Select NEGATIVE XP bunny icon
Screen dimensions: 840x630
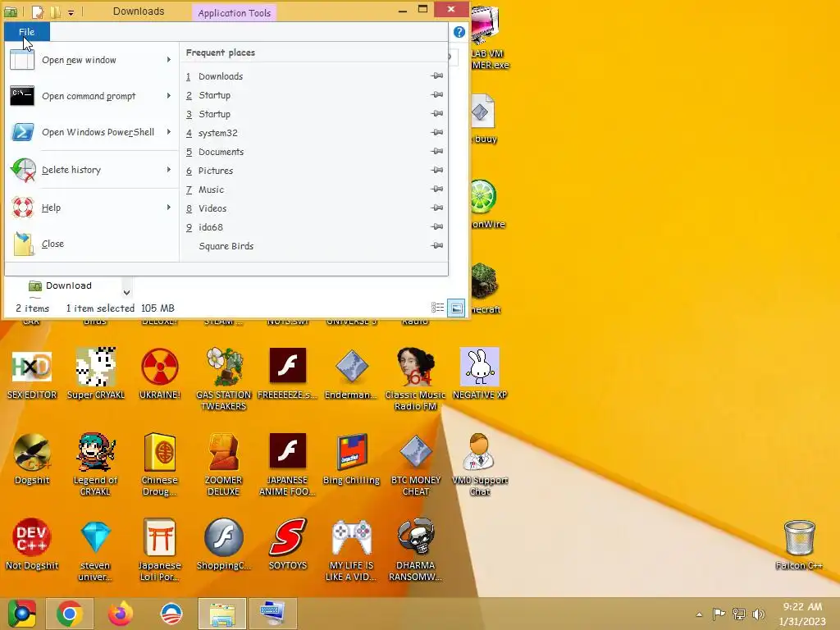479,374
